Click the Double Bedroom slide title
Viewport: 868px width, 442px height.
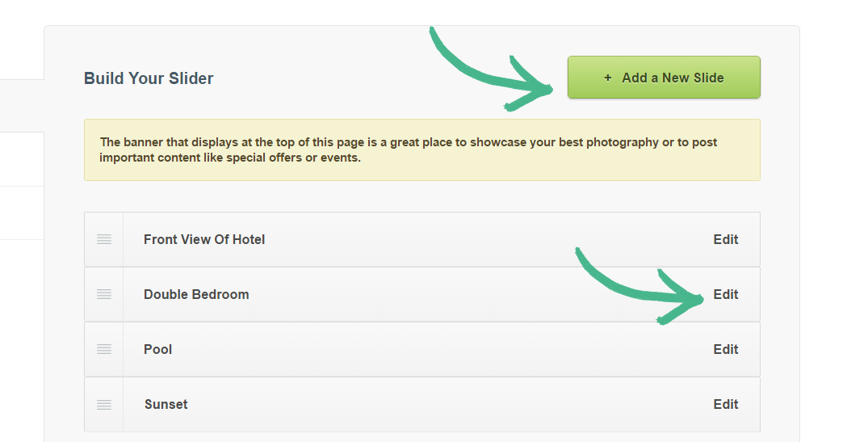click(196, 294)
